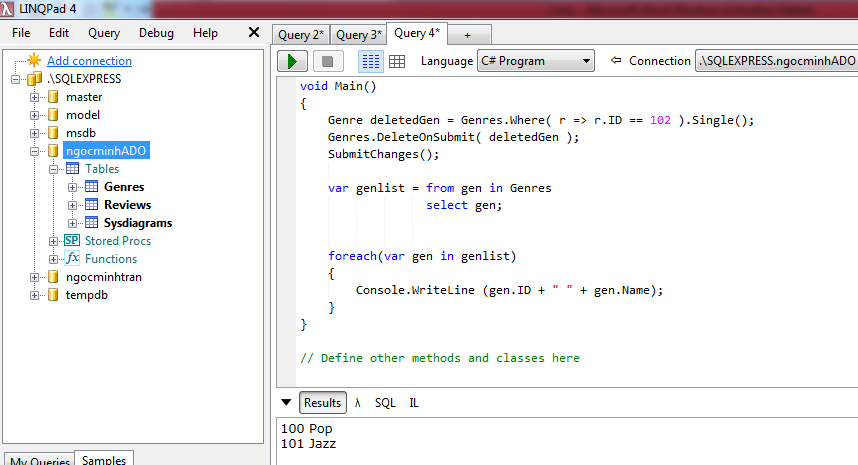The width and height of the screenshot is (858, 465).
Task: Select the Query 4 tab
Action: point(417,33)
